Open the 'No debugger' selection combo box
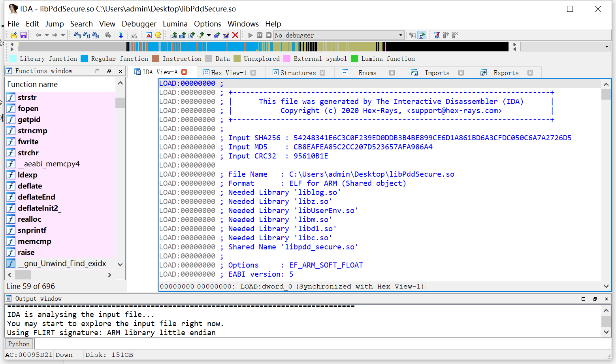Viewport: 616px width, 364px height. point(339,35)
